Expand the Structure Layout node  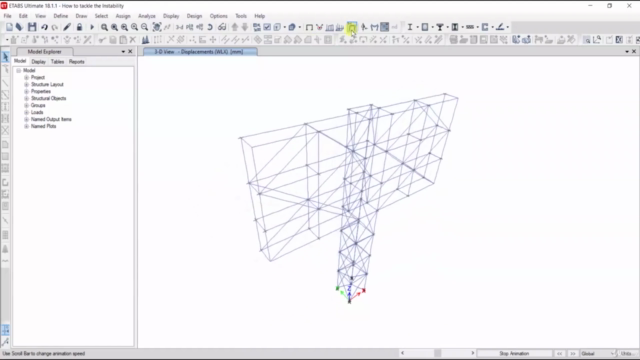click(27, 84)
